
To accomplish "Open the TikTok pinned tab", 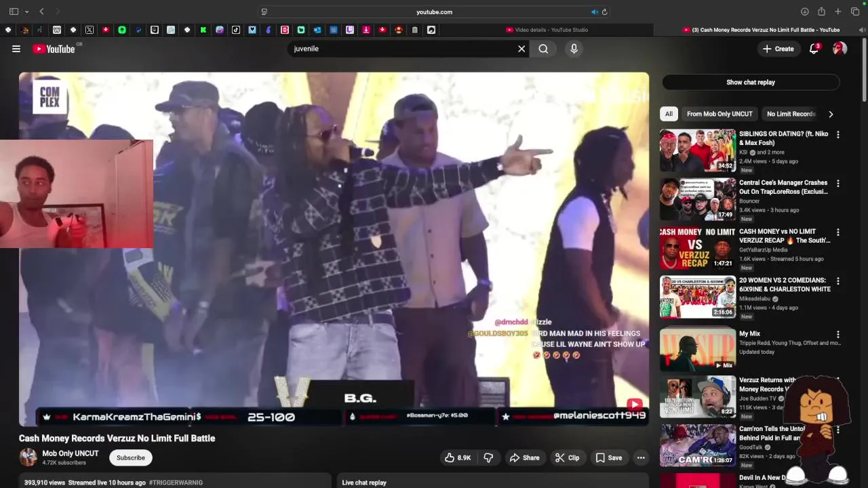I will [x=236, y=30].
